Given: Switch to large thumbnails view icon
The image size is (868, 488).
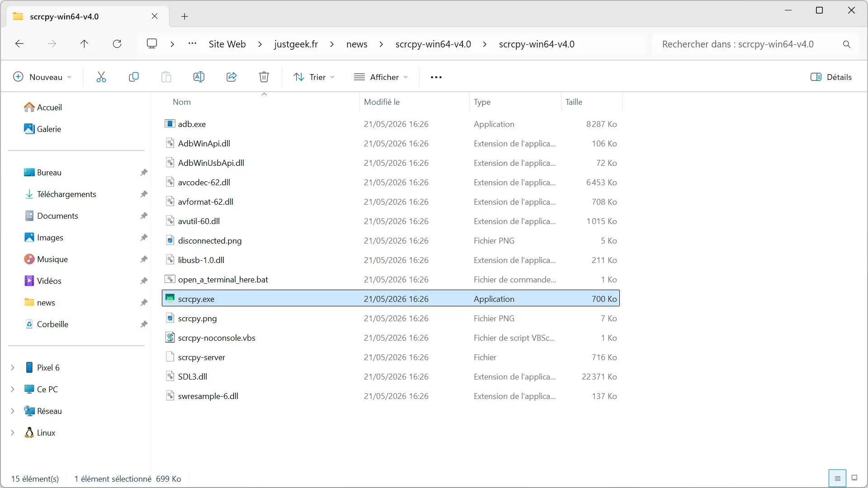Looking at the screenshot, I should 854,478.
